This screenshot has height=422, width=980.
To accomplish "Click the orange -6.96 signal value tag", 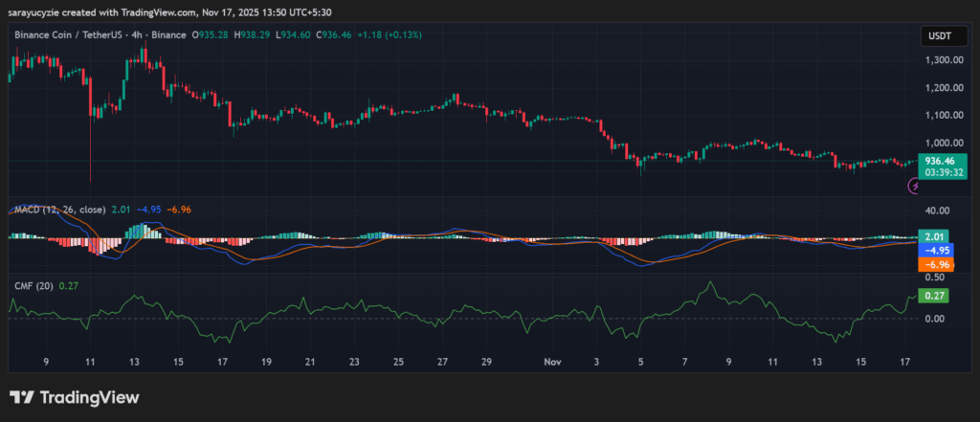I will click(934, 263).
